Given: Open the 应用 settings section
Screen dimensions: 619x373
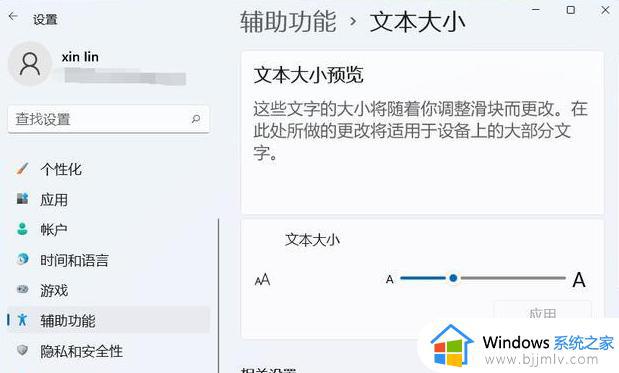Looking at the screenshot, I should pos(108,199).
